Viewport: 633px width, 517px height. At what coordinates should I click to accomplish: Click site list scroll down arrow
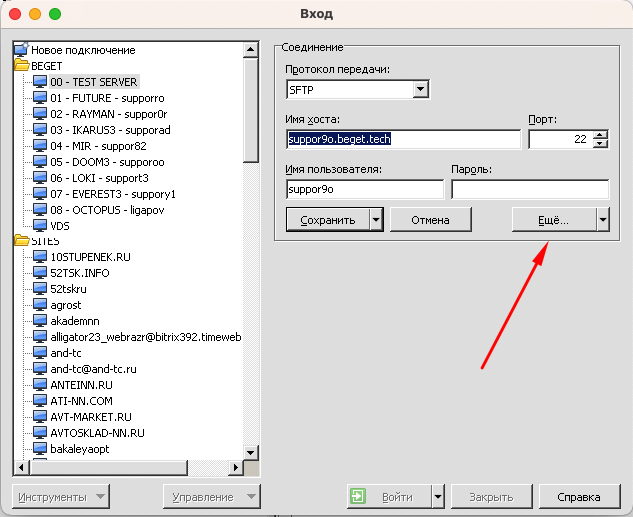251,452
